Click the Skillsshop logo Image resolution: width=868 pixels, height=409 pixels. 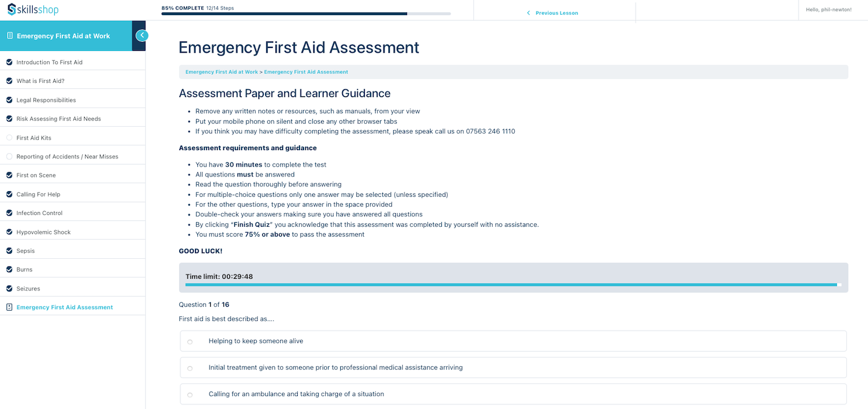(x=33, y=9)
